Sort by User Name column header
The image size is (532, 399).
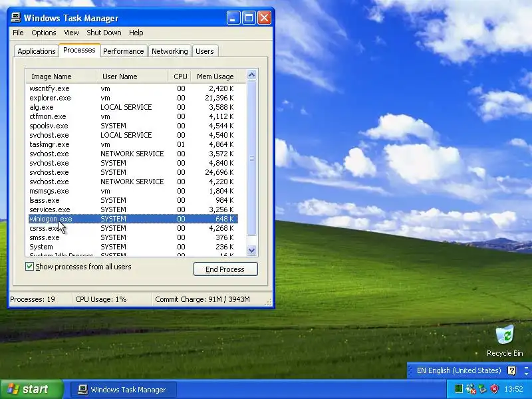(x=132, y=76)
